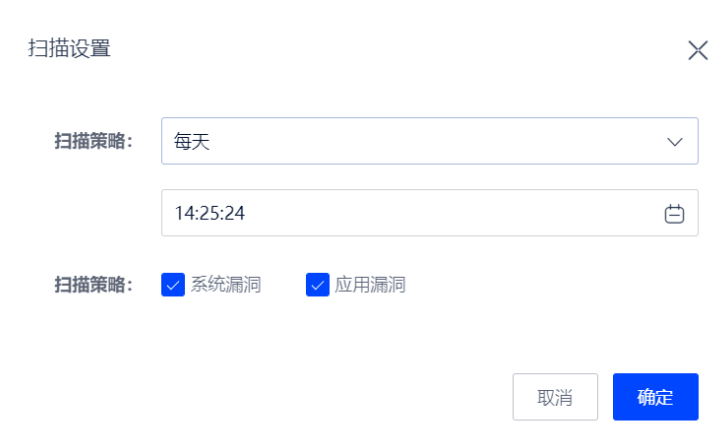Click the calendar icon in time field
The height and width of the screenshot is (434, 726).
pos(674,214)
